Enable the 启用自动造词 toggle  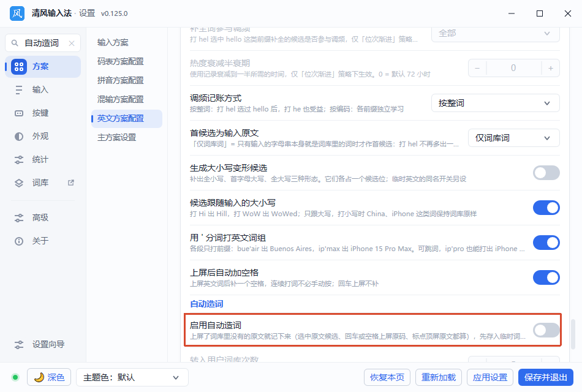[546, 330]
